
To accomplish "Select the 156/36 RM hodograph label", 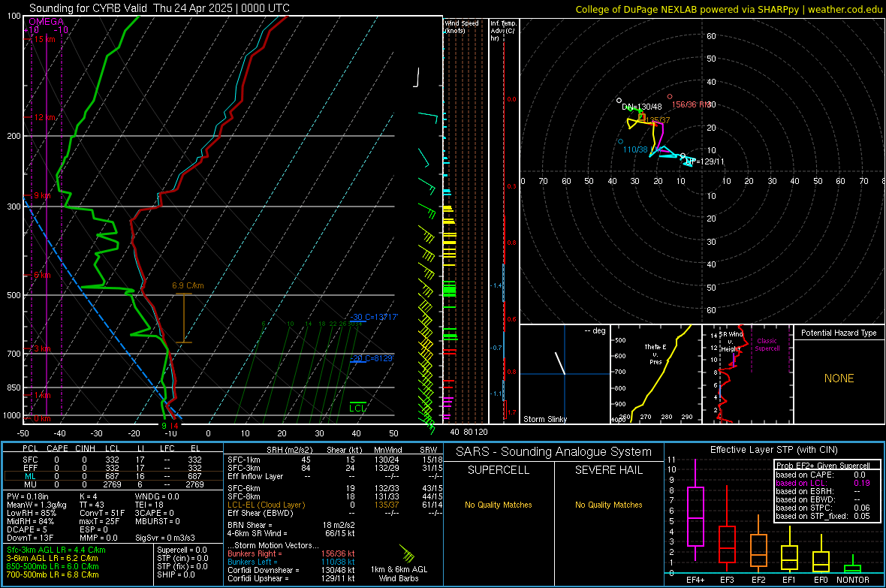I will click(x=691, y=104).
